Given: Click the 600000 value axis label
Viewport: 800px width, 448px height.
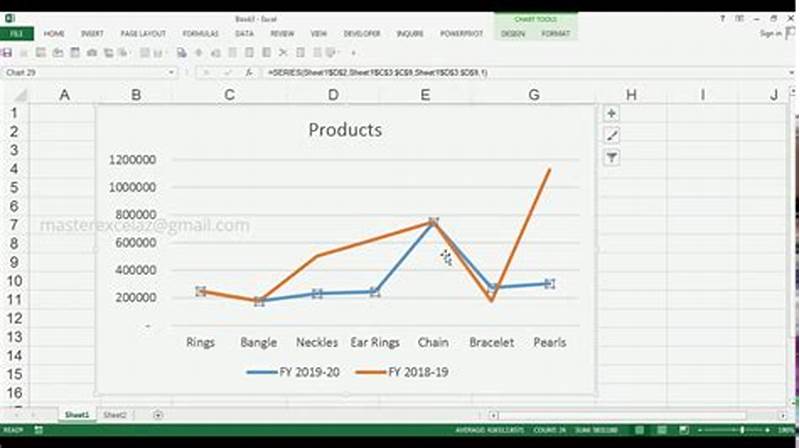Looking at the screenshot, I should tap(136, 242).
